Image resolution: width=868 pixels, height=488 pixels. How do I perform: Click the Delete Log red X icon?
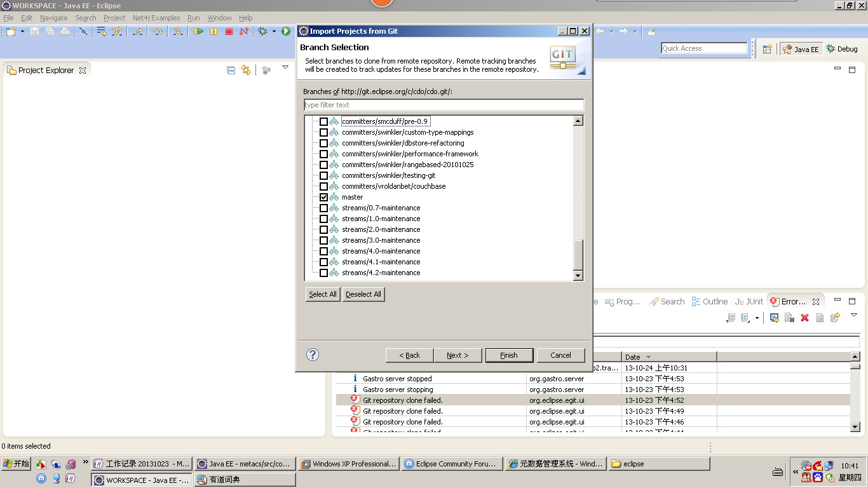804,318
